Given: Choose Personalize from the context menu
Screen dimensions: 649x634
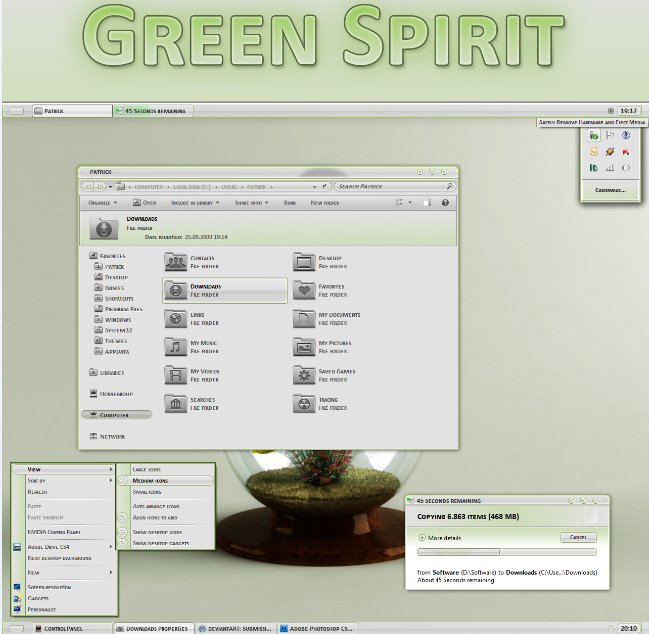Looking at the screenshot, I should (64, 609).
